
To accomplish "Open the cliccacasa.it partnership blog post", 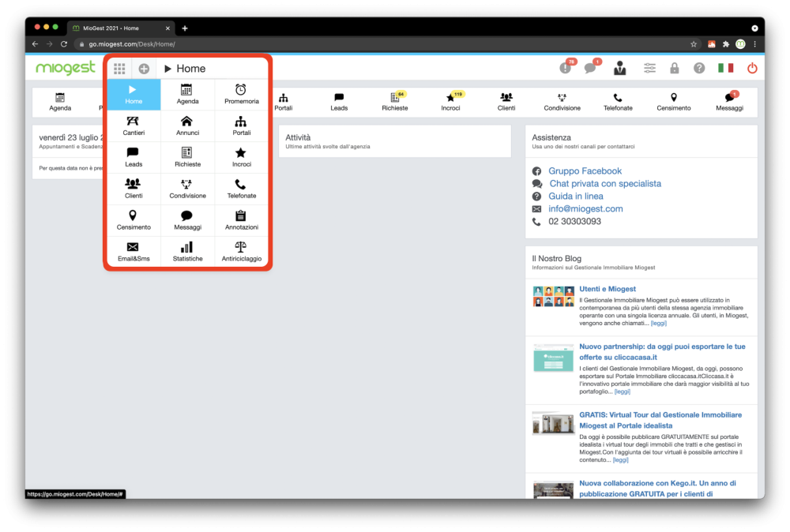I will pos(661,352).
